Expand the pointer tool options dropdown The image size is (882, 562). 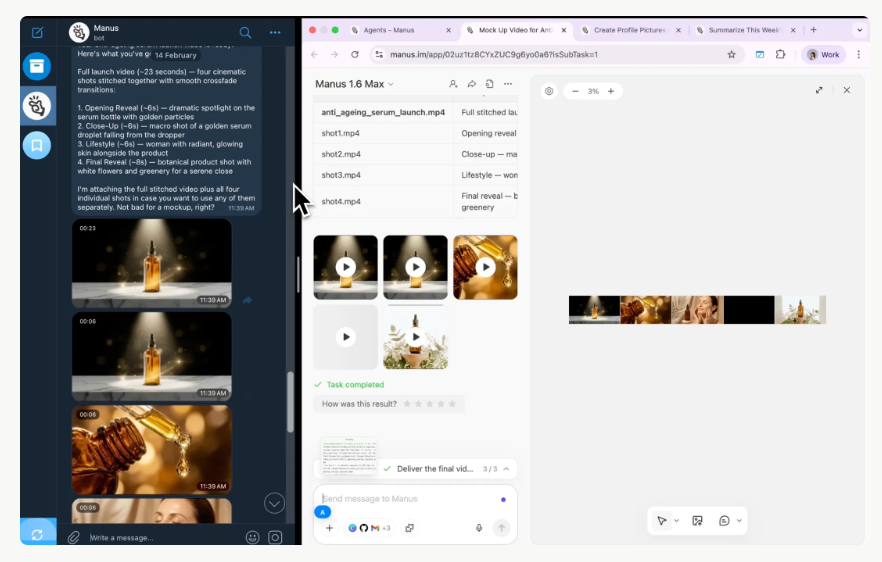[x=677, y=521]
